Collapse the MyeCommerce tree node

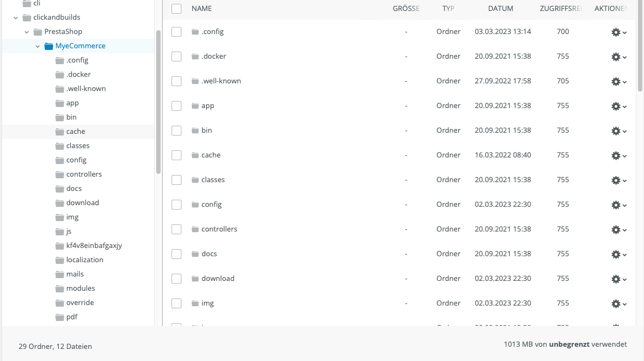tap(37, 46)
